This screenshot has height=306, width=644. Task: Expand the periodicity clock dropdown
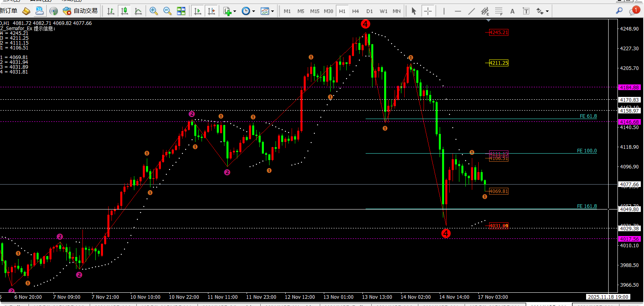(x=248, y=11)
